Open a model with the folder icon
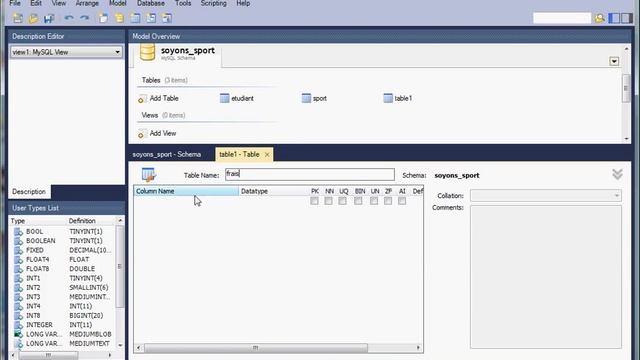 (x=33, y=18)
